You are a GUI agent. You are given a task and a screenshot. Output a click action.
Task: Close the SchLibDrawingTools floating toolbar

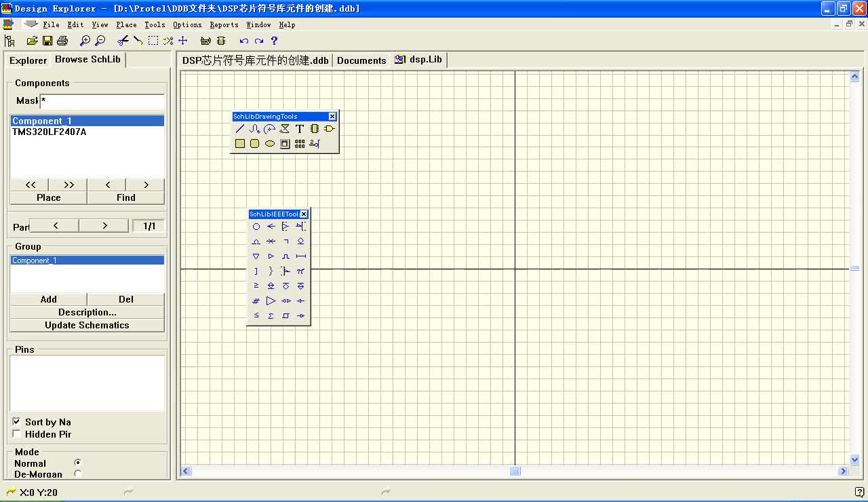[332, 117]
